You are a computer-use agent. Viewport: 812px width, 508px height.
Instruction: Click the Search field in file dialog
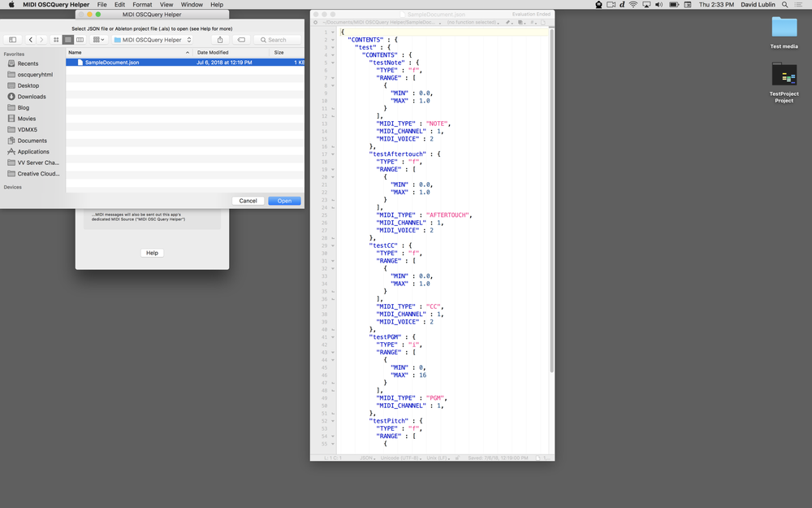click(277, 40)
